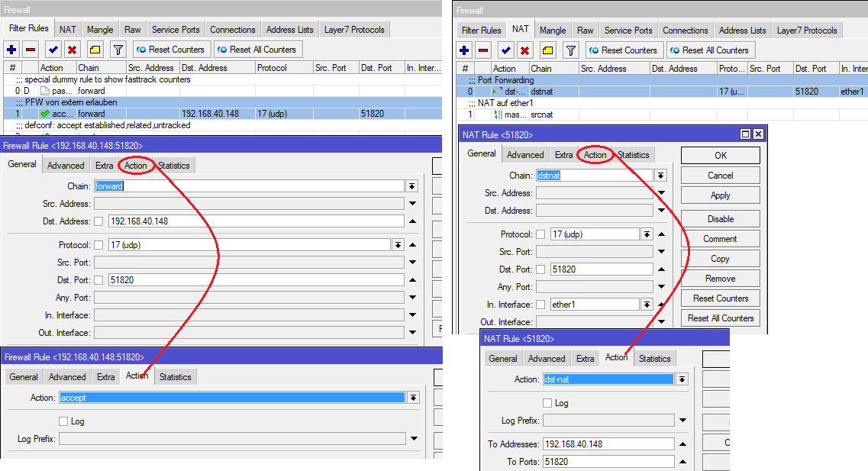The image size is (868, 471).
Task: Open Layer7 Protocols tab in right Firewall window
Action: [807, 31]
